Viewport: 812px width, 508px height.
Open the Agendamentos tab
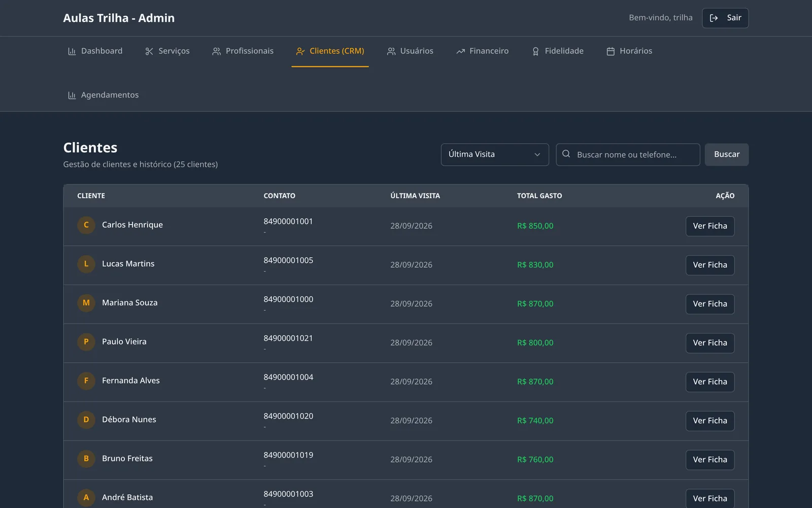coord(103,96)
